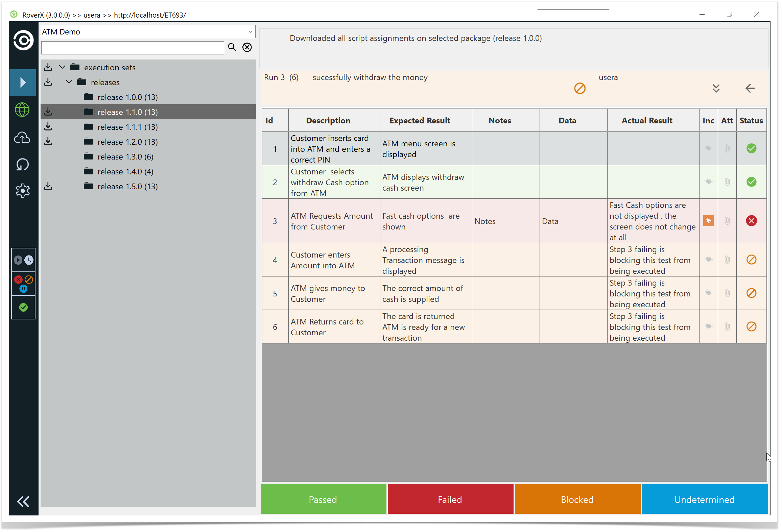Click the back arrow in run header
The width and height of the screenshot is (782, 532).
tap(750, 89)
